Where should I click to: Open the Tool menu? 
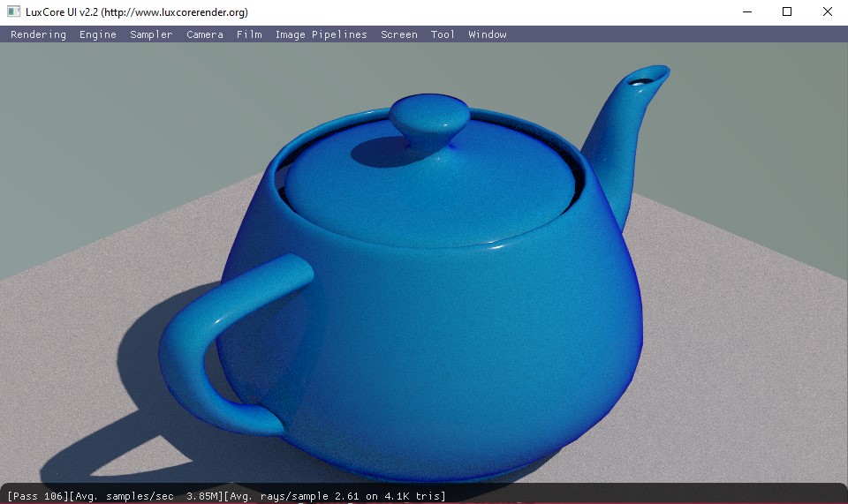click(x=443, y=34)
